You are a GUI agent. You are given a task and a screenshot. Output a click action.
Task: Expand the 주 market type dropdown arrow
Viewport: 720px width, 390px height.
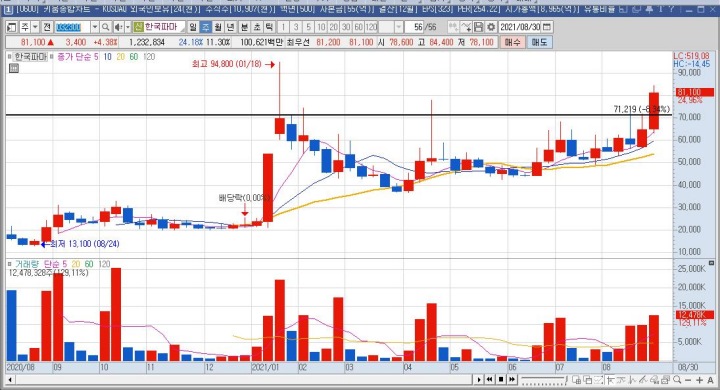[35, 27]
